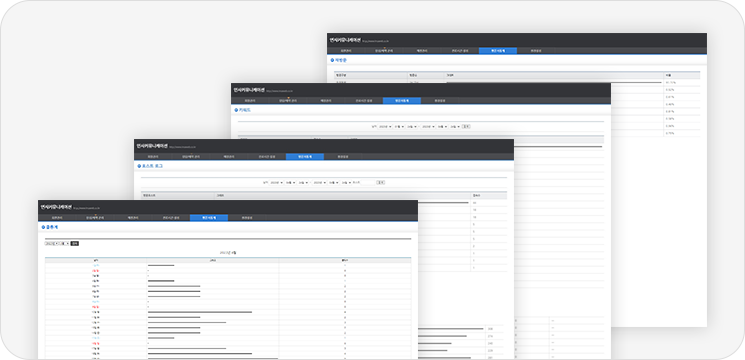Open the start year dropdown in the 키워드 window
This screenshot has height=360, width=745.
(385, 127)
